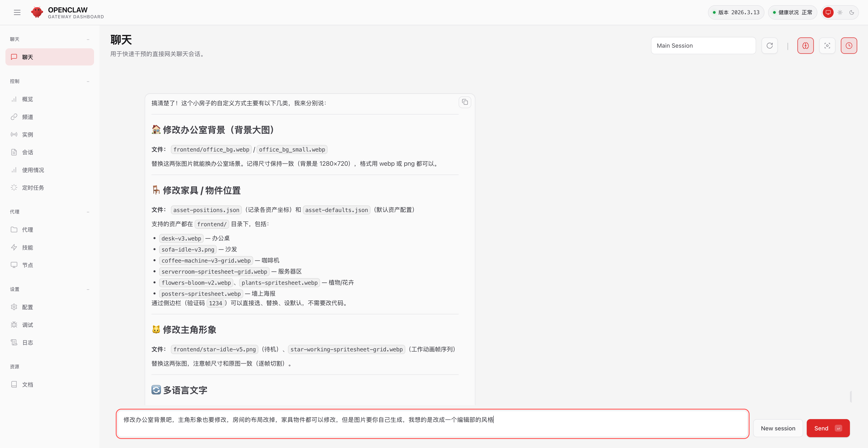Start a New session
Screen dimensions: 868x448
pos(778,428)
